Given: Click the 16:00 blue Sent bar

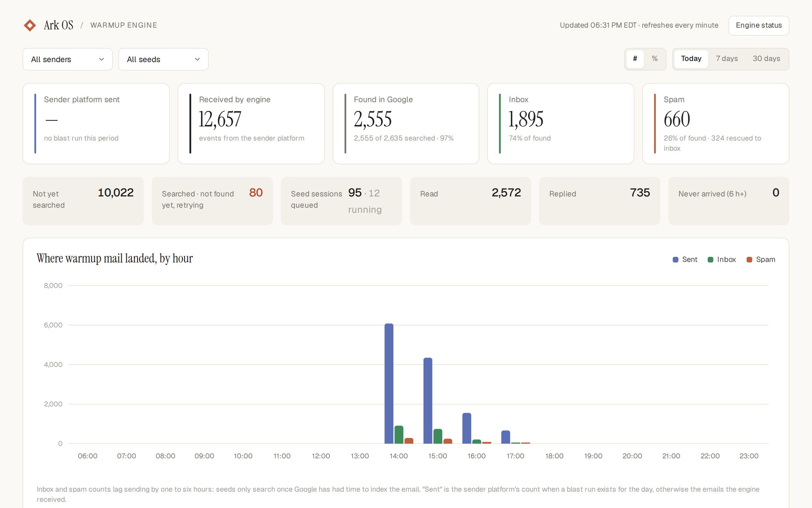Looking at the screenshot, I should [x=467, y=428].
